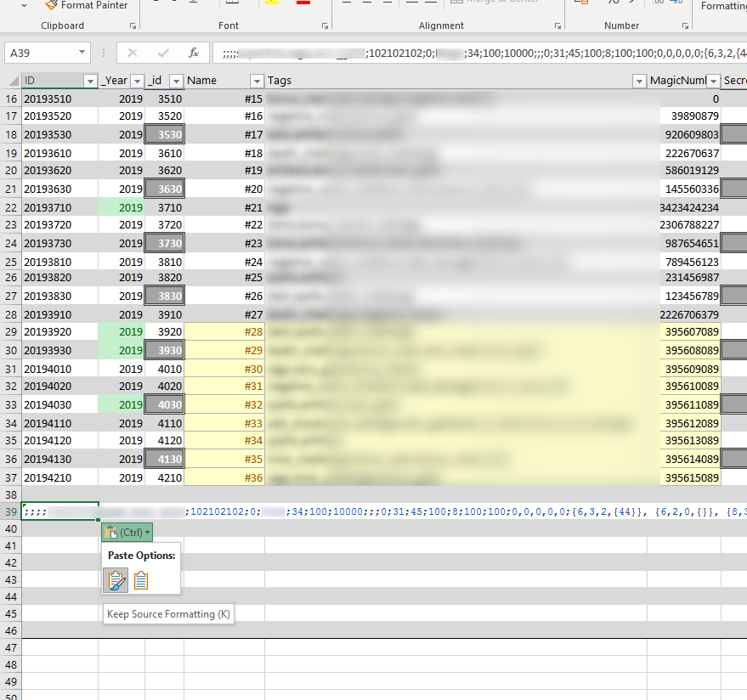747x700 pixels.
Task: Expand the Name Box dropdown arrow
Action: [x=82, y=53]
